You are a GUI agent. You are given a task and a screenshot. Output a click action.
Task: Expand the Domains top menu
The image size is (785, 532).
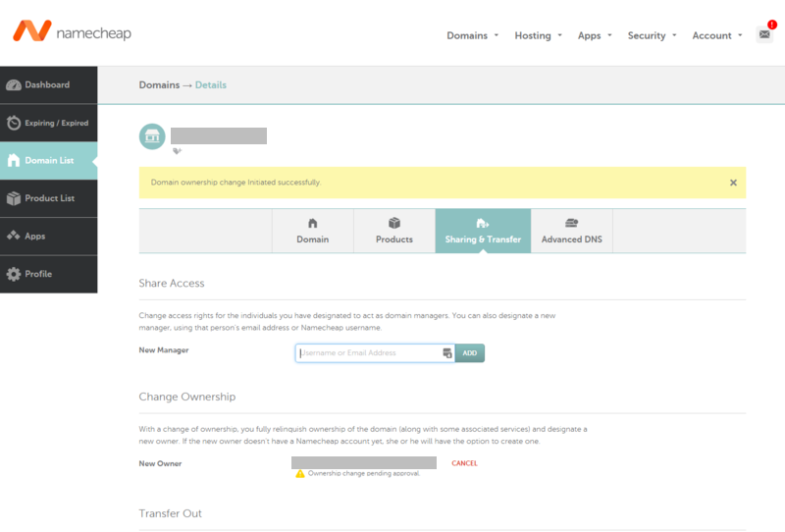(x=472, y=35)
